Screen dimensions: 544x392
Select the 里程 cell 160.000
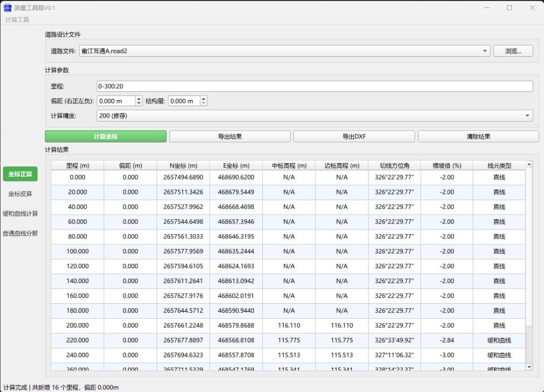point(78,296)
